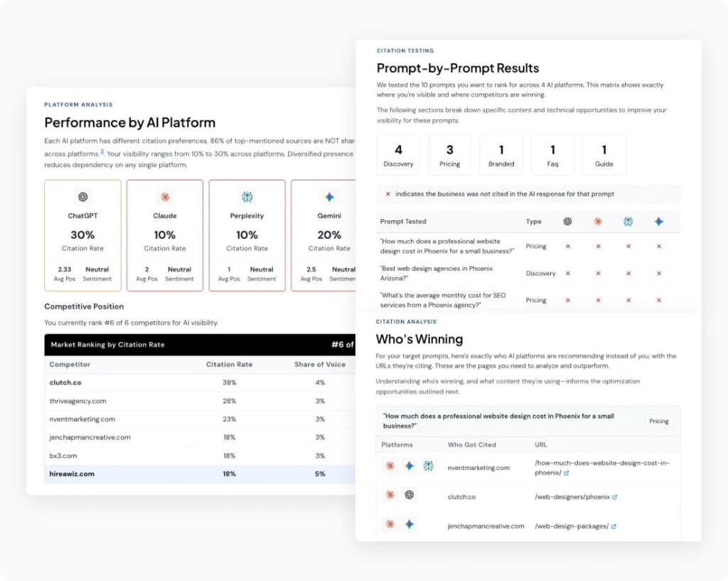This screenshot has width=728, height=581.
Task: Select the clutch.co competitor row
Action: 200,383
